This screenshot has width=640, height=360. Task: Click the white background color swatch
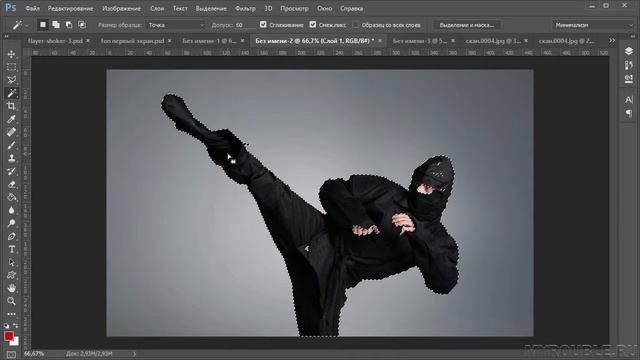click(x=16, y=343)
